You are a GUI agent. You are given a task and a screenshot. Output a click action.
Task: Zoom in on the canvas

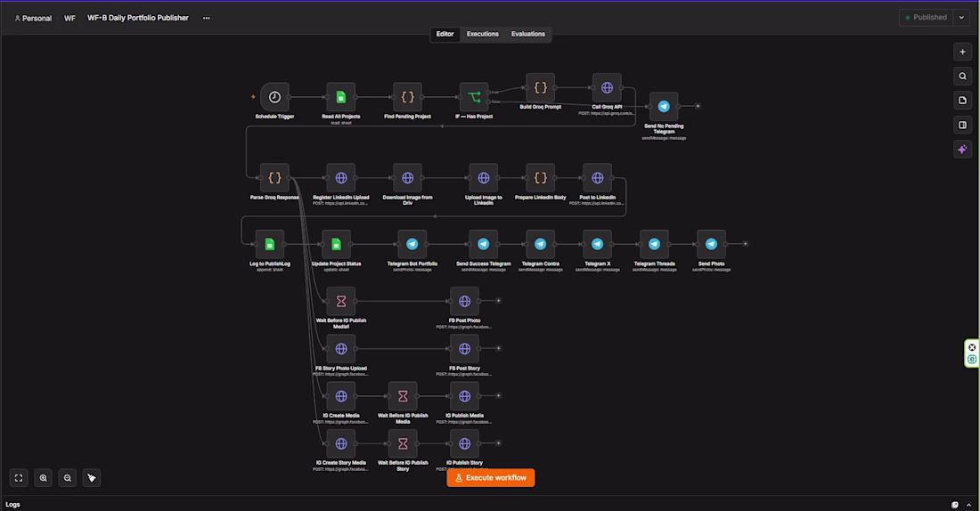43,478
